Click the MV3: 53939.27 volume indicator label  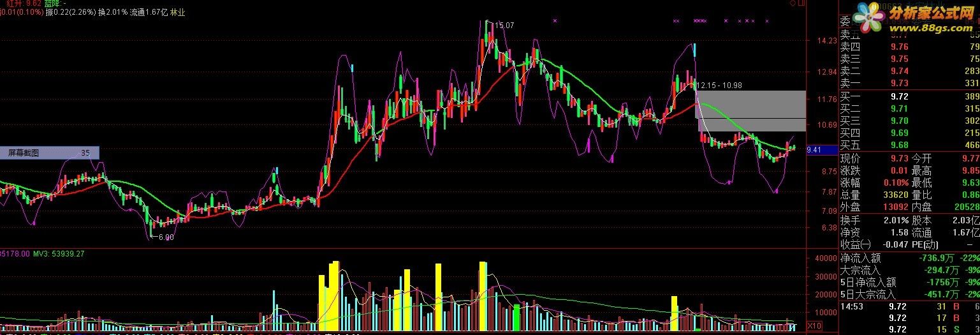tap(59, 253)
